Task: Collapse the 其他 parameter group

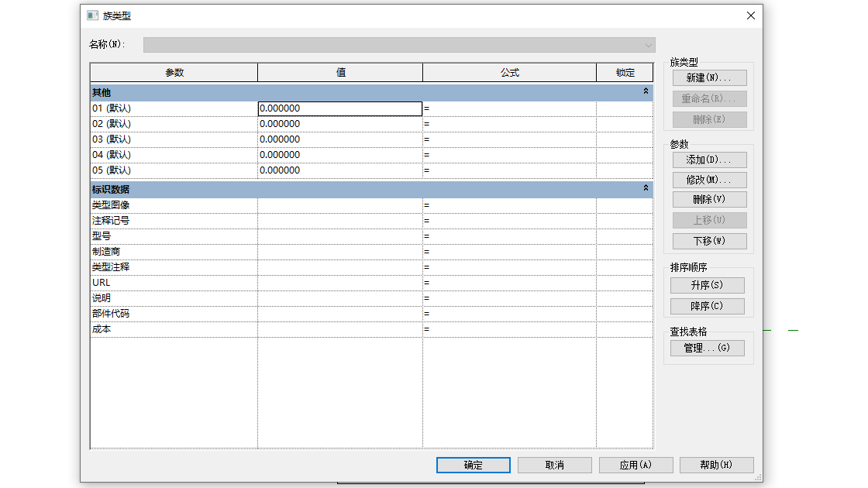Action: [646, 91]
